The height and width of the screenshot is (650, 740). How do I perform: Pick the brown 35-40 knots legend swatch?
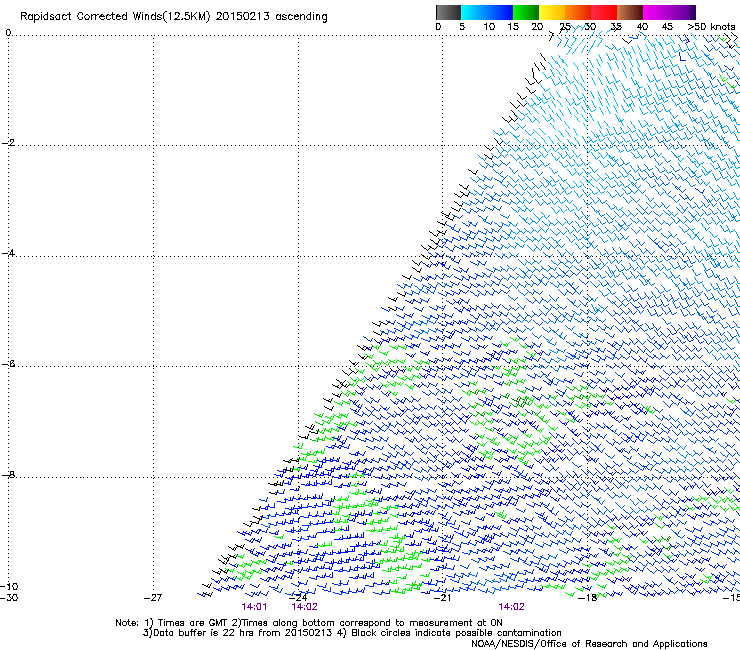630,12
